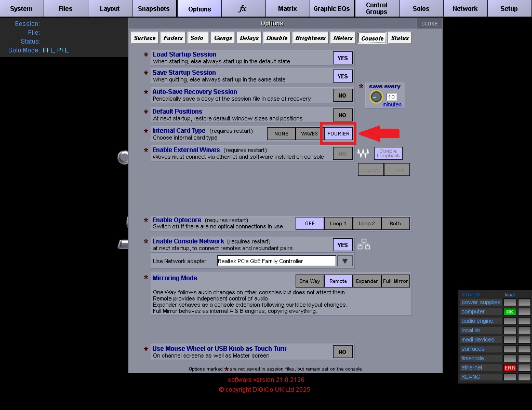The width and height of the screenshot is (532, 410).
Task: Click Disable Loopback button
Action: coord(388,153)
